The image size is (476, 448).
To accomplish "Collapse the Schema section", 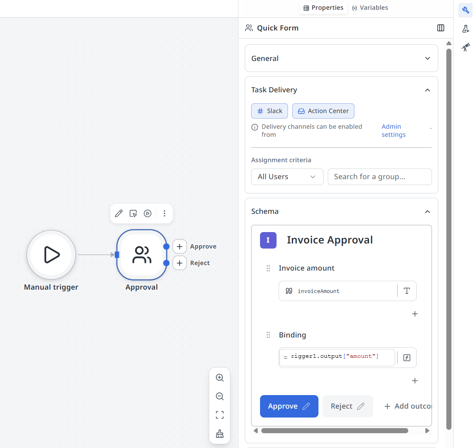I will coord(427,212).
